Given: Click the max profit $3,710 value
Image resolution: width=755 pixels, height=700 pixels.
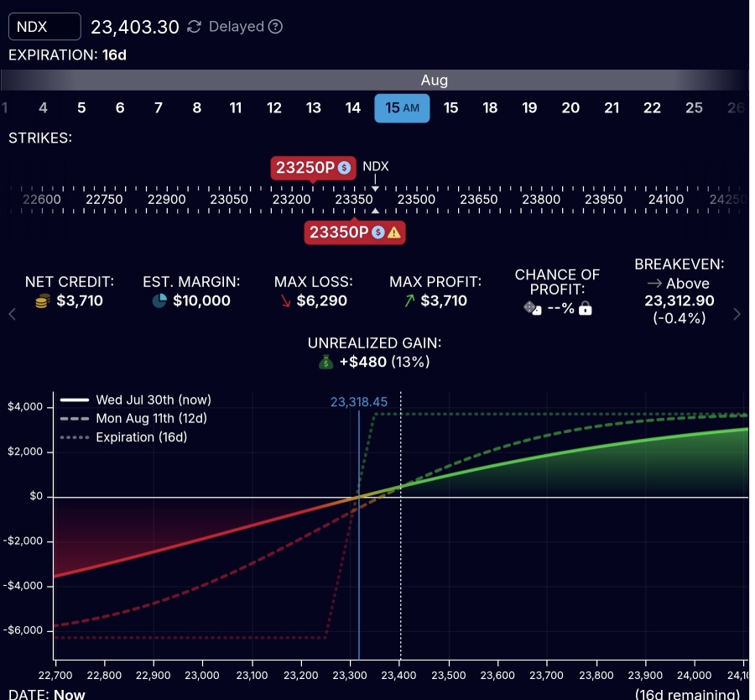Looking at the screenshot, I should click(444, 300).
